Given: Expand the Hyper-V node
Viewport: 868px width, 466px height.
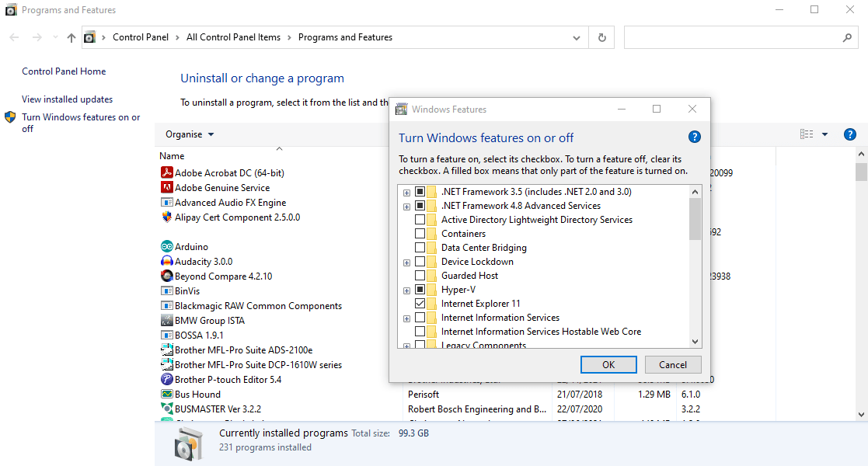Looking at the screenshot, I should point(407,290).
